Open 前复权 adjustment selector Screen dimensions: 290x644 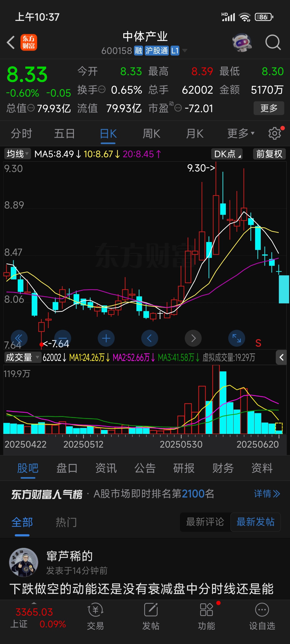(x=269, y=154)
